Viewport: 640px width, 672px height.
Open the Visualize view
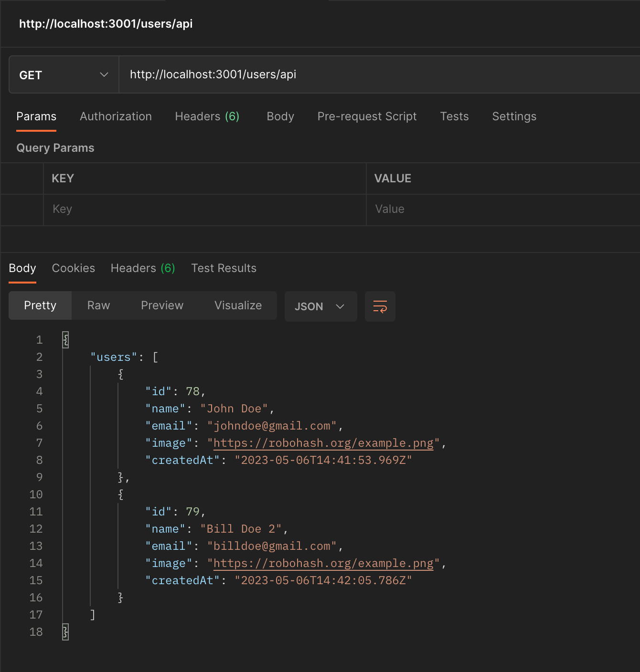pyautogui.click(x=238, y=305)
